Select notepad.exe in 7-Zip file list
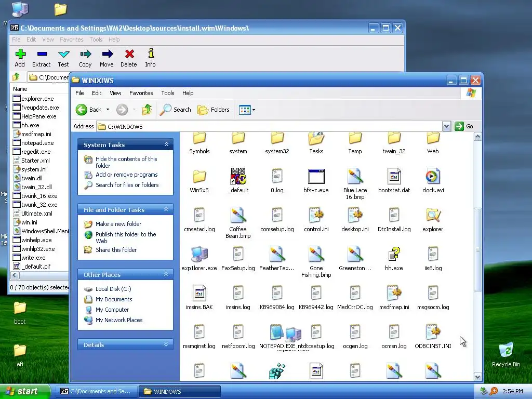The width and height of the screenshot is (532, 399). pos(33,143)
